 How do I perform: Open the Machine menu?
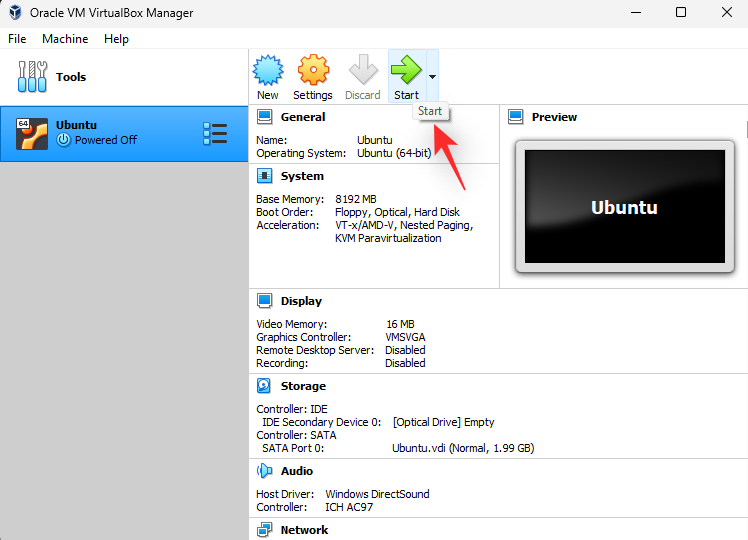65,39
